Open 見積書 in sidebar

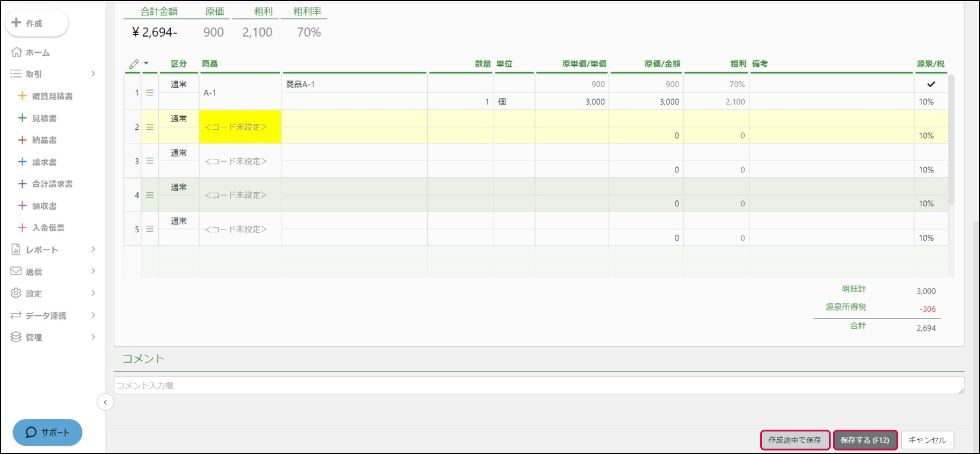point(44,118)
